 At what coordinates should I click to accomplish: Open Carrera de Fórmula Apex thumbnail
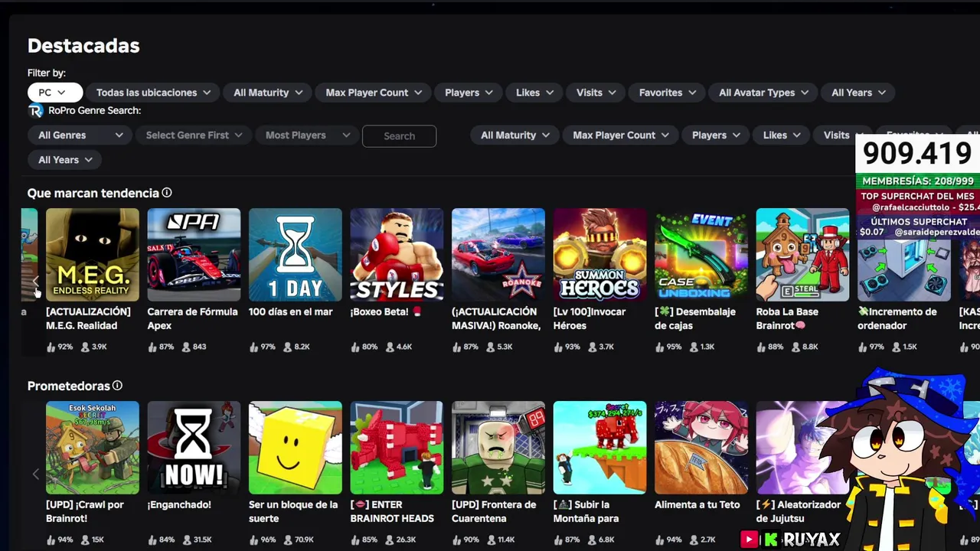tap(194, 255)
